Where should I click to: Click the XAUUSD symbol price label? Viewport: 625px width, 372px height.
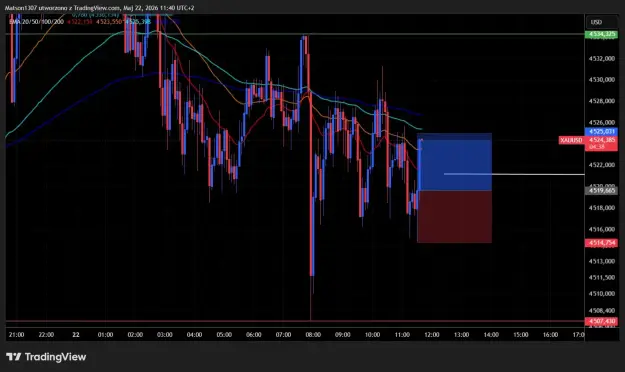[x=571, y=140]
